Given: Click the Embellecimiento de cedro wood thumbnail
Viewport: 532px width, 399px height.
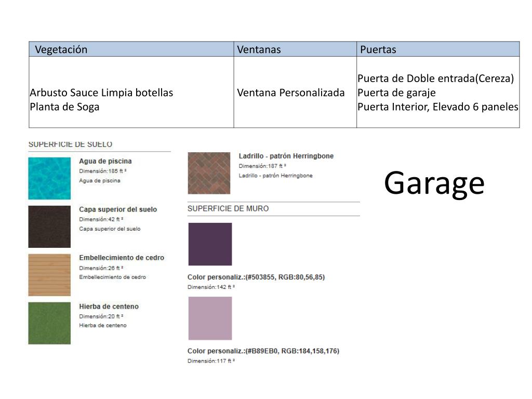Looking at the screenshot, I should [x=49, y=275].
